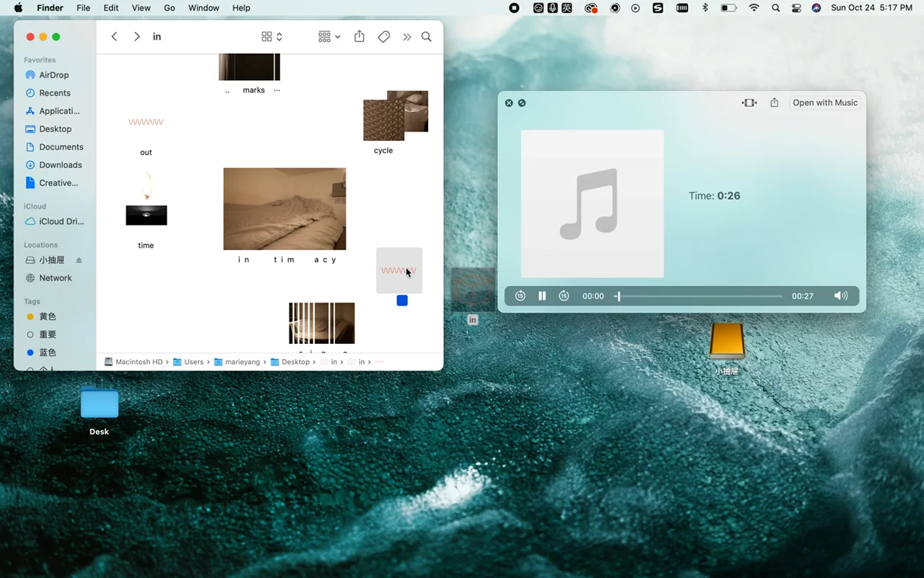This screenshot has width=924, height=578.
Task: Skip back 15 seconds in preview
Action: point(520,296)
